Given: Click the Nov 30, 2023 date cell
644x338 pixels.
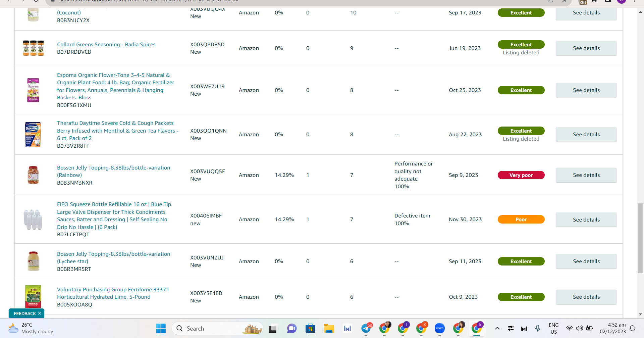Looking at the screenshot, I should [465, 220].
